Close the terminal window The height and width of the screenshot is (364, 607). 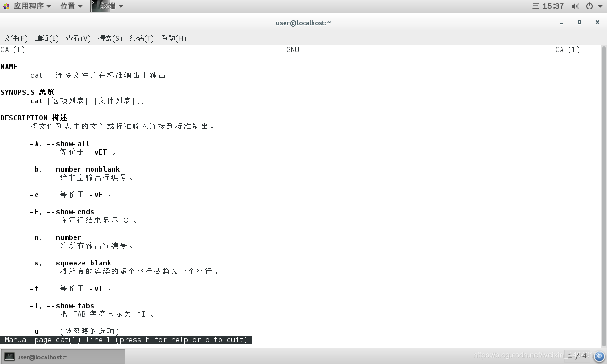pyautogui.click(x=597, y=22)
